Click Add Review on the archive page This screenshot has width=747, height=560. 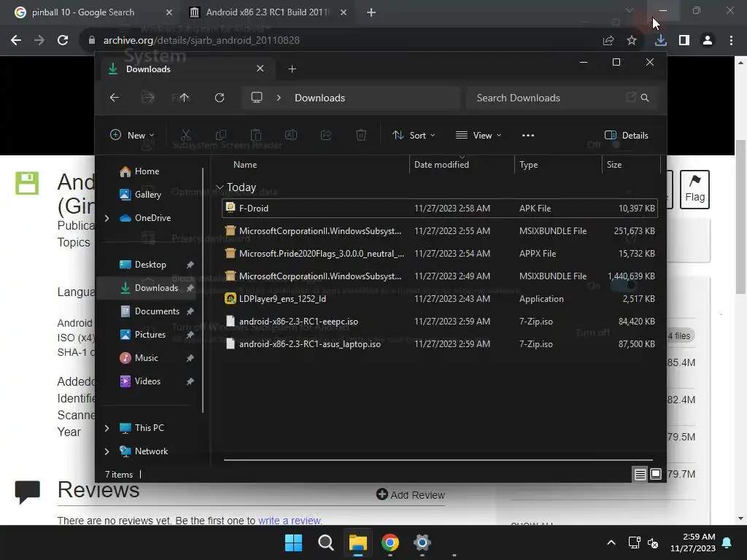(x=411, y=495)
